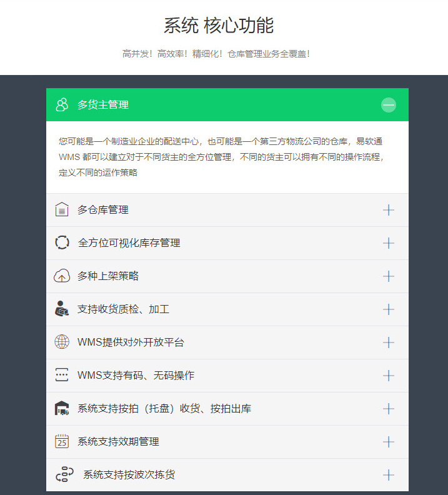Expand 多种上架策略 with its plus sign
This screenshot has height=495, width=448.
point(389,276)
